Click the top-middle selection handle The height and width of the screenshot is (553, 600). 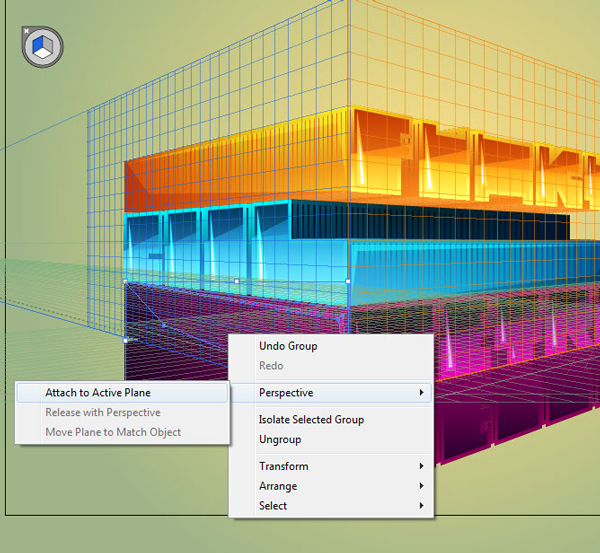236,281
